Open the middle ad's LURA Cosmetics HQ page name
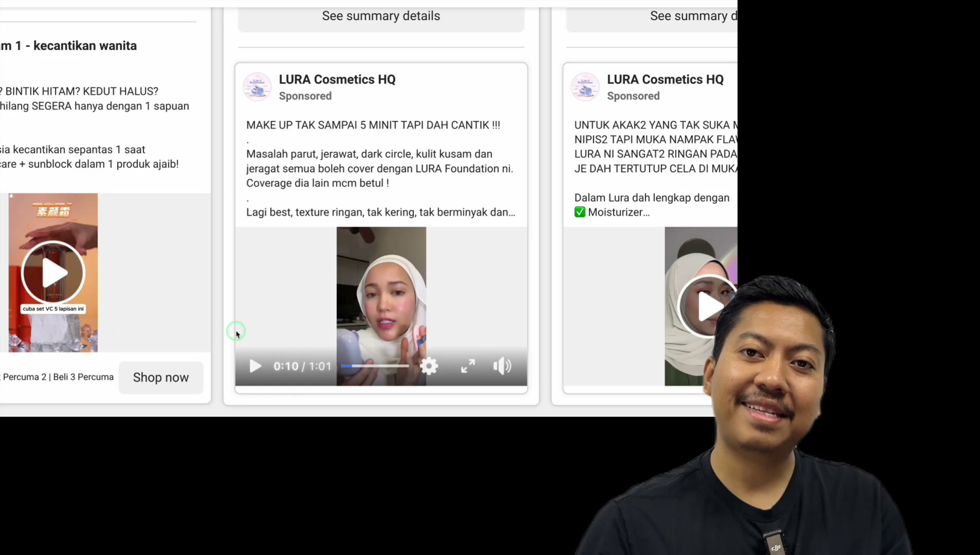The image size is (980, 555). [x=337, y=79]
